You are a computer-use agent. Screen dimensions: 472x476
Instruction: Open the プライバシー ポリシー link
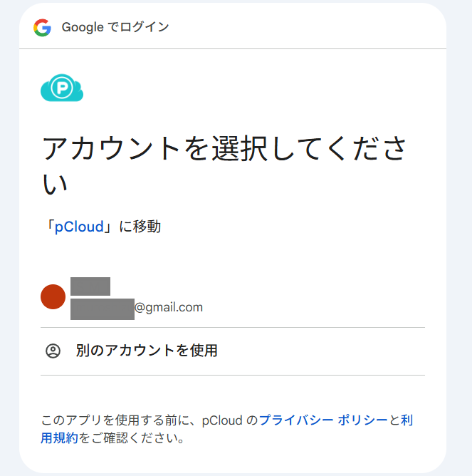(323, 420)
